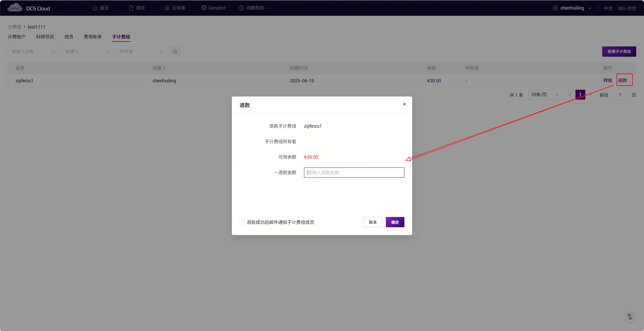Click the search icon in 所有者 field
Viewport: 644px width, 331px height.
[x=162, y=52]
